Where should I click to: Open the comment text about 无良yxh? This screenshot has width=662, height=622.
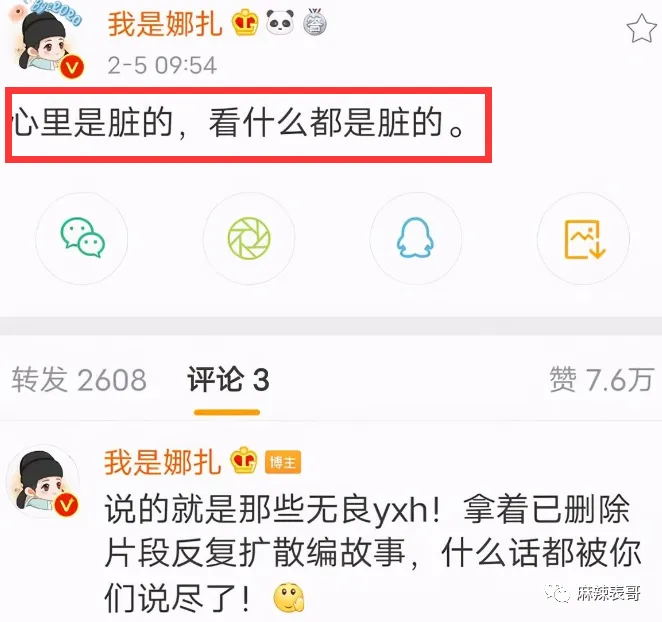[x=373, y=553]
